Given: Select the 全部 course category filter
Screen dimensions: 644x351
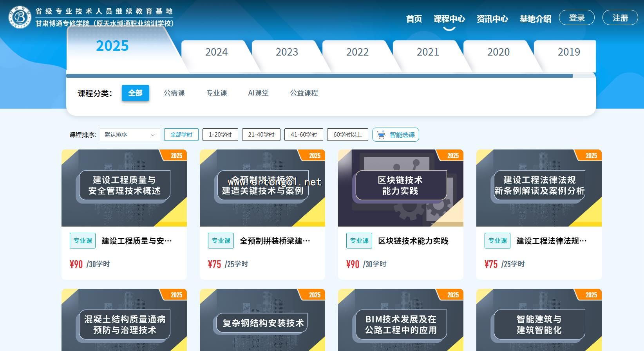Looking at the screenshot, I should (x=135, y=93).
